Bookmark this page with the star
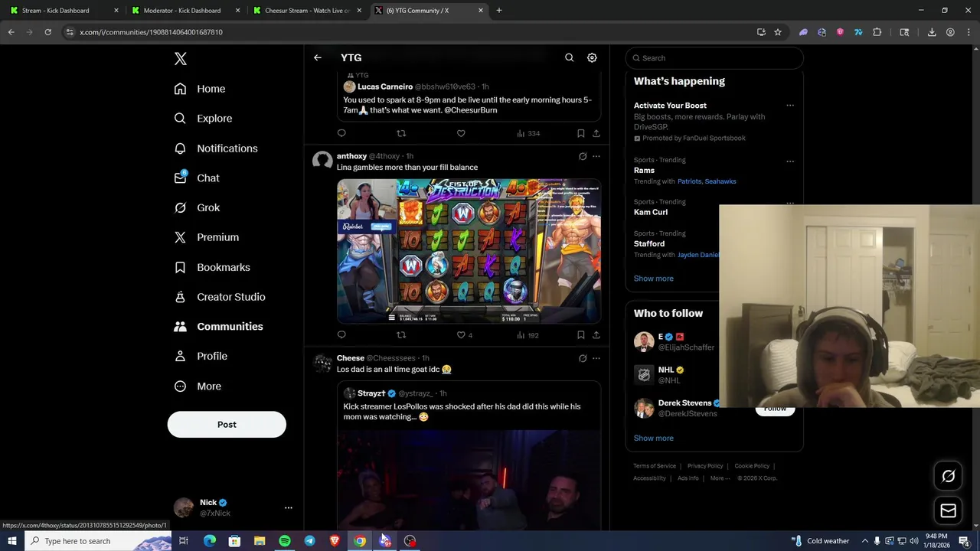Screen dimensions: 980x551 pos(778,32)
